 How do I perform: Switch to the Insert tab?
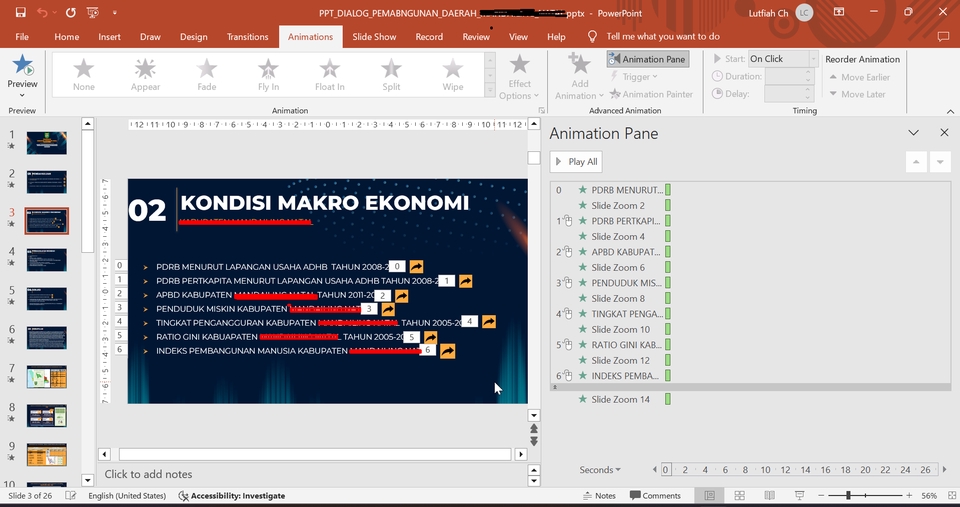point(110,37)
